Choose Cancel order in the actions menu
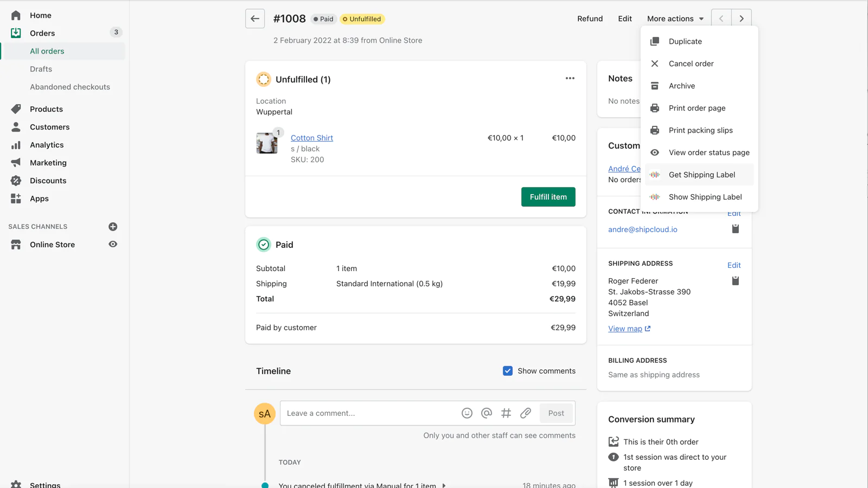The height and width of the screenshot is (488, 868). (691, 63)
